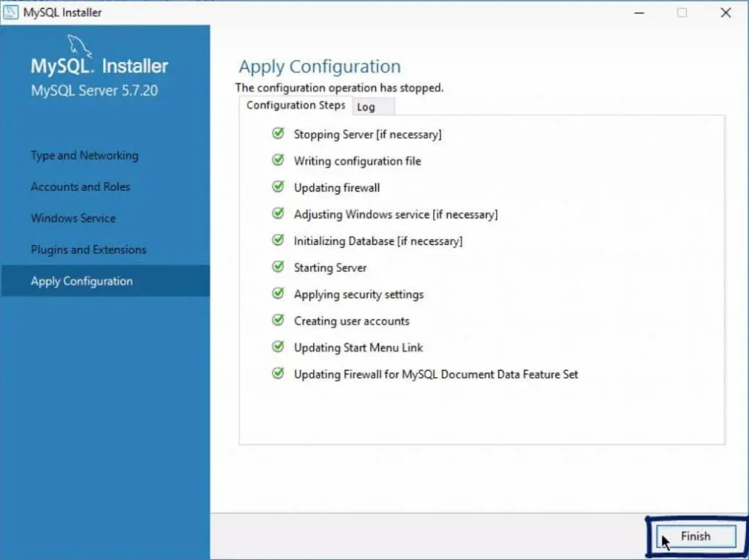Click checkmark next to Initializing Database
Viewport: 749px width, 560px height.
[278, 241]
